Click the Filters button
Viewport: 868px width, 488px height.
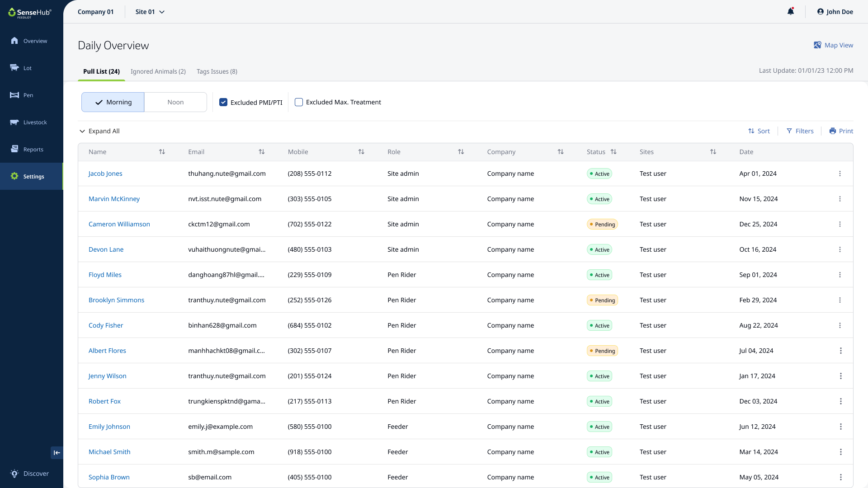coord(800,131)
